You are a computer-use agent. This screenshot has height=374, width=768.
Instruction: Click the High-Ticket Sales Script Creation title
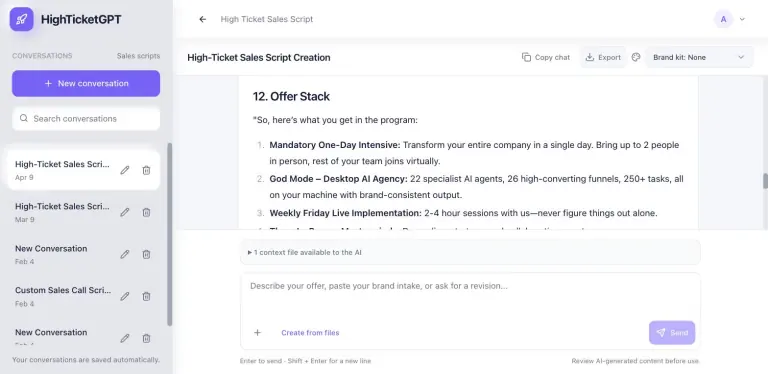coord(259,57)
